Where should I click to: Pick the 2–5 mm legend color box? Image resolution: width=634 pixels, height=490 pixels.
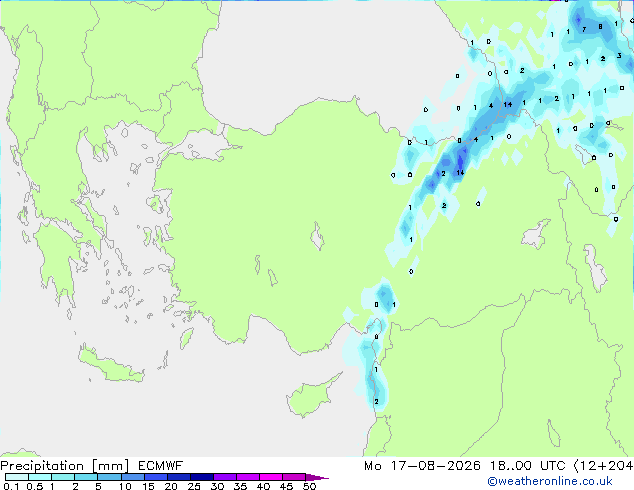[86, 477]
